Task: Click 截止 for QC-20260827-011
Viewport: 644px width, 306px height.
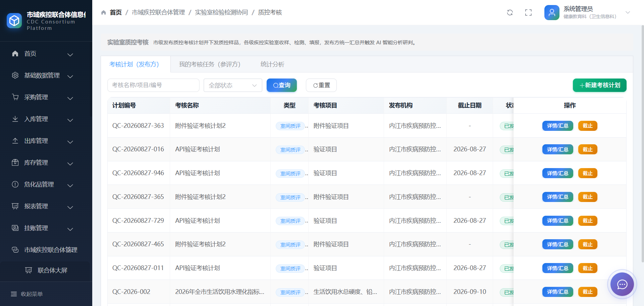Action: [588, 268]
